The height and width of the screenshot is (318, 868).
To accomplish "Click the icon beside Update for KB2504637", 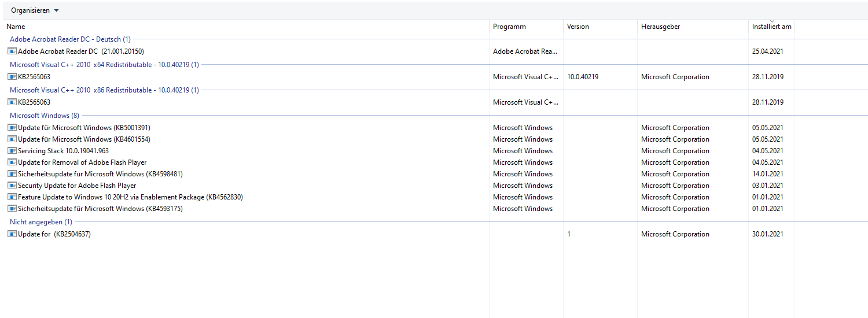I will [12, 234].
